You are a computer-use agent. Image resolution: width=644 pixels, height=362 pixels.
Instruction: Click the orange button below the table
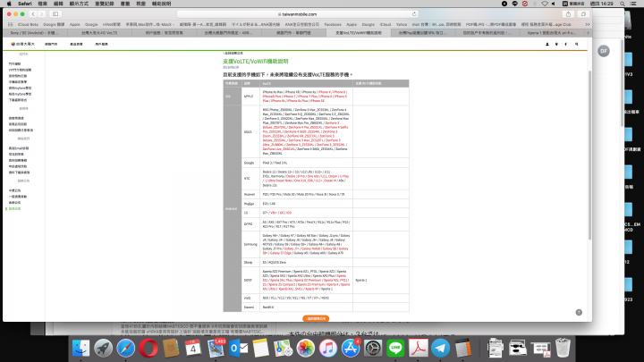point(316,318)
